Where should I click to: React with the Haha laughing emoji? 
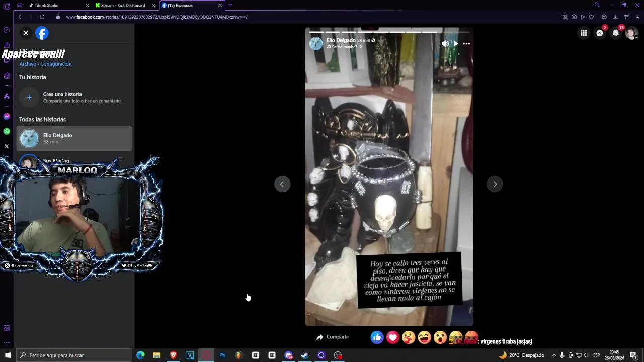point(425,337)
